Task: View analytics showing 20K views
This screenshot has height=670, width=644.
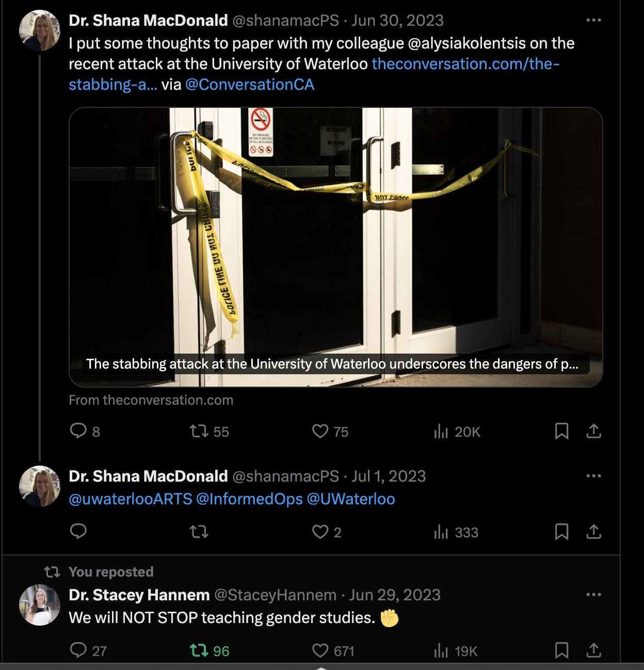Action: [442, 431]
